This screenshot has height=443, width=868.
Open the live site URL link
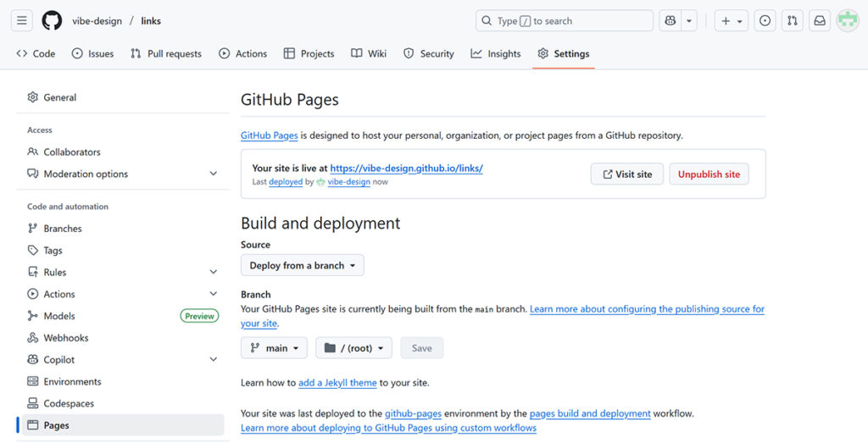pyautogui.click(x=406, y=169)
